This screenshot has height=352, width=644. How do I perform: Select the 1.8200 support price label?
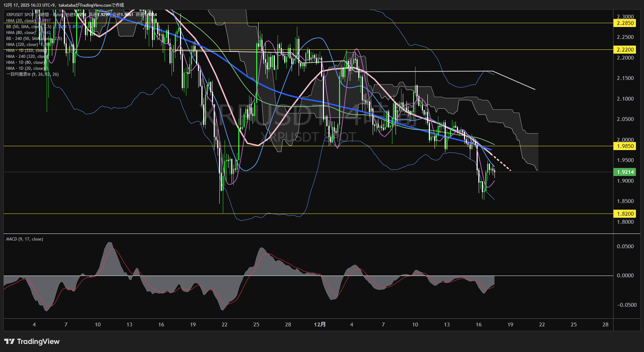625,214
